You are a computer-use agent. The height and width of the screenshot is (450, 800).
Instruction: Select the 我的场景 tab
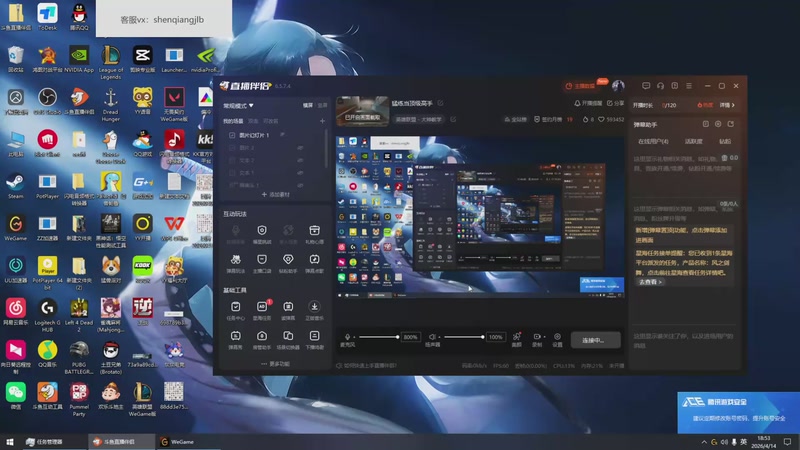pyautogui.click(x=233, y=121)
